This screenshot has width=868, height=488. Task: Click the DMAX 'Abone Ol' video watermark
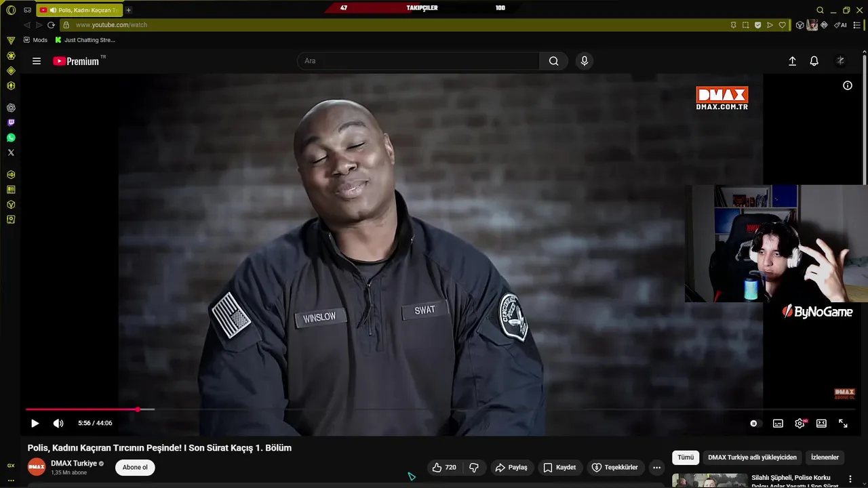pos(844,394)
